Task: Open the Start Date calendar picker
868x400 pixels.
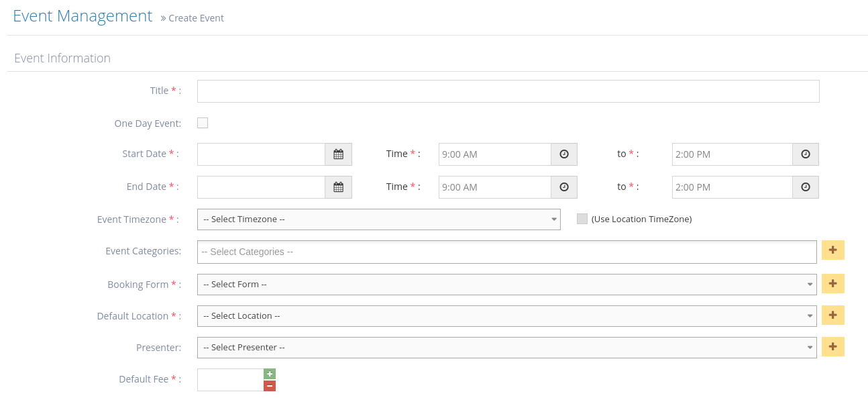Action: 338,154
